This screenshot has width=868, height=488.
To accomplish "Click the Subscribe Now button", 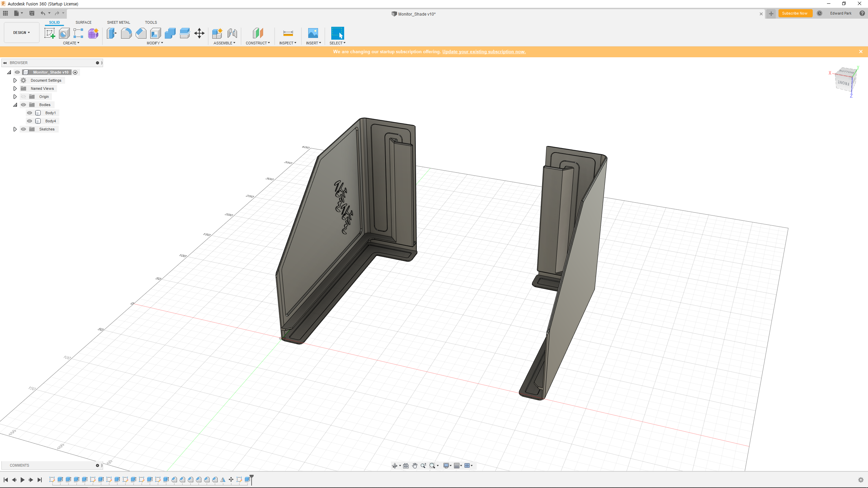I will 795,14.
